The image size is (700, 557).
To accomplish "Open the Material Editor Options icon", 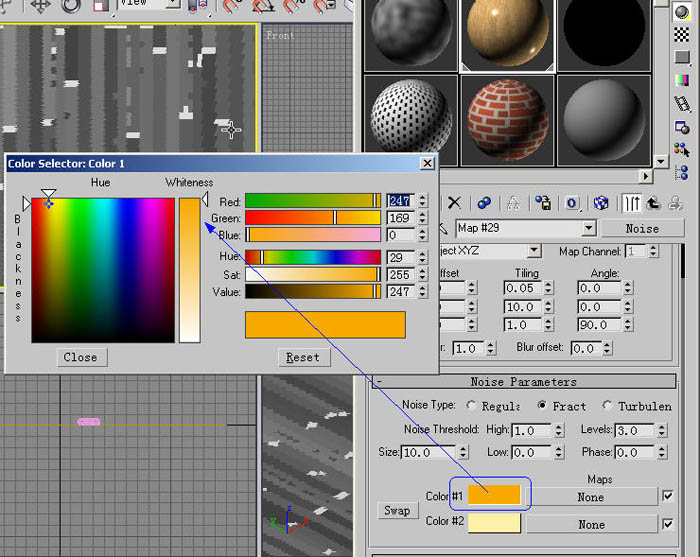I will coord(682,127).
